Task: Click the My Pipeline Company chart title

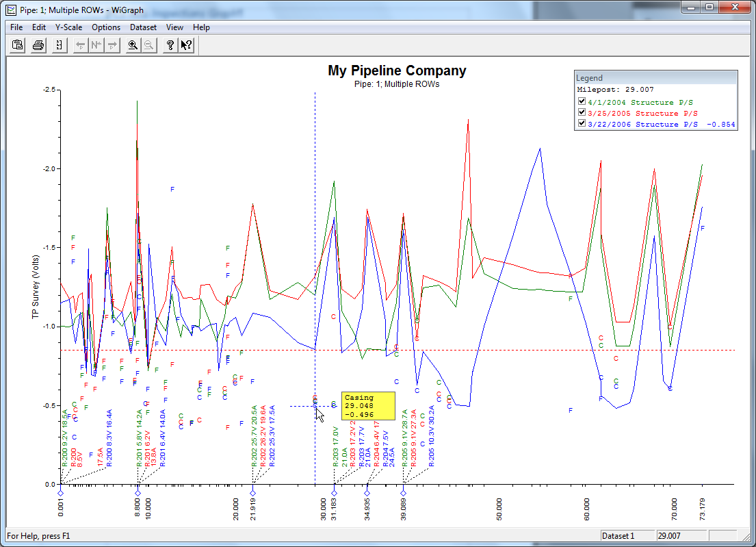Action: tap(397, 71)
